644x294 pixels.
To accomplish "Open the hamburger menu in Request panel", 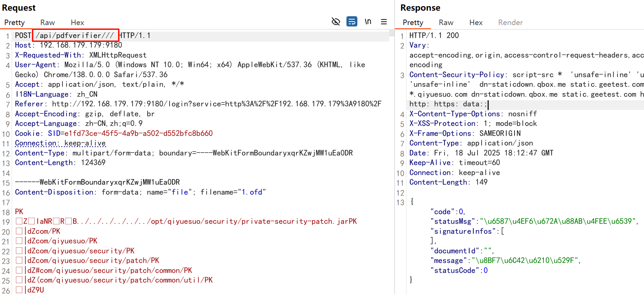I will (x=384, y=22).
